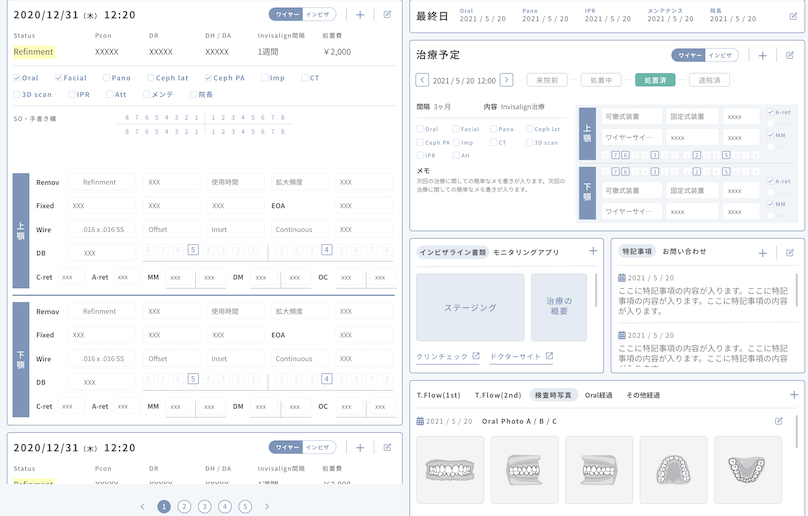
Task: Click the plus icon beside 特記事項 tabs
Action: click(x=763, y=254)
